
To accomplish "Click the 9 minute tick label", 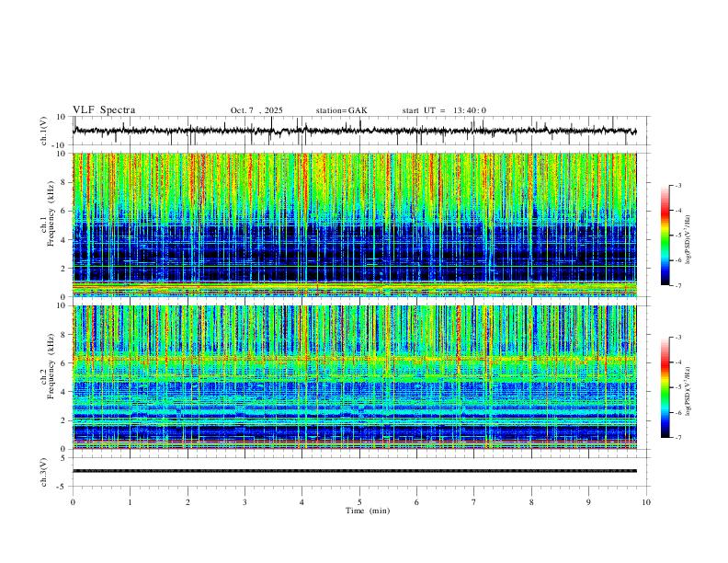I will click(588, 502).
